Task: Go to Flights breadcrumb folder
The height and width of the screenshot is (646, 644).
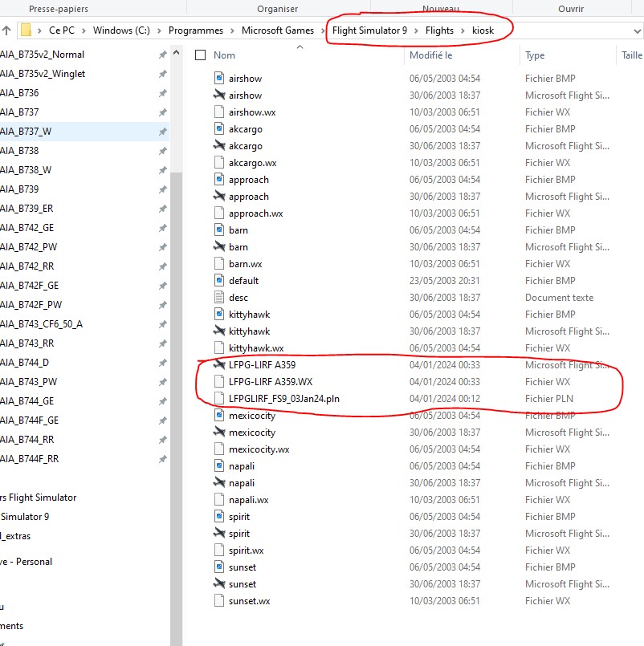Action: pos(439,30)
